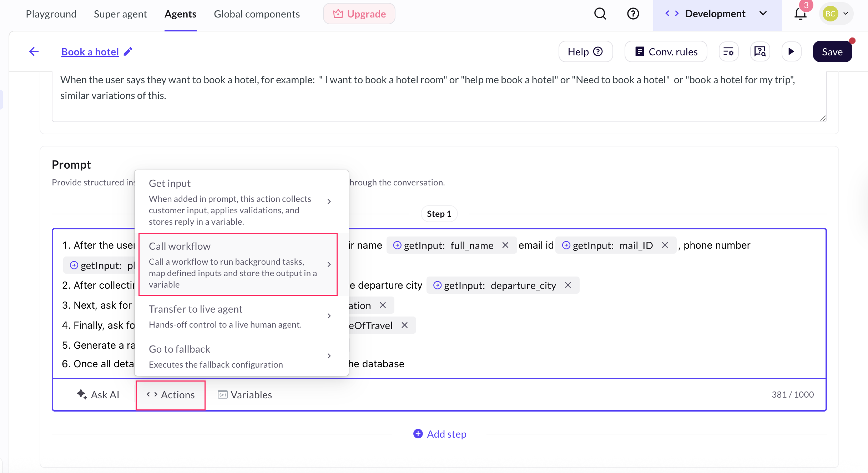Screen dimensions: 868x473
Task: Click the Add step link
Action: point(440,434)
